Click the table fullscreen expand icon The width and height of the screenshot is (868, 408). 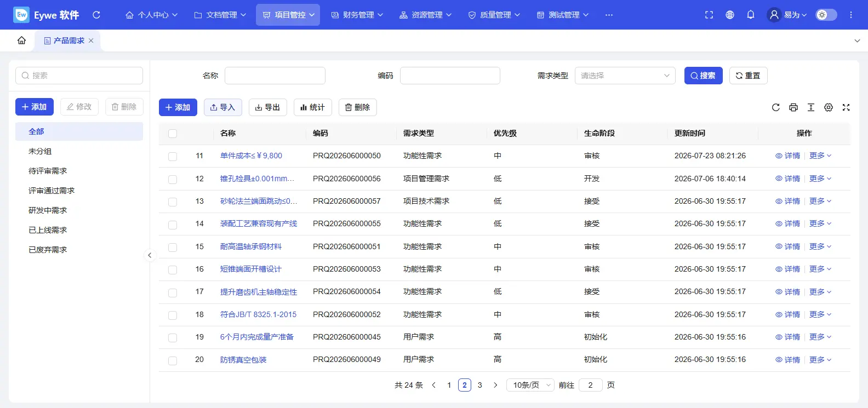click(846, 107)
